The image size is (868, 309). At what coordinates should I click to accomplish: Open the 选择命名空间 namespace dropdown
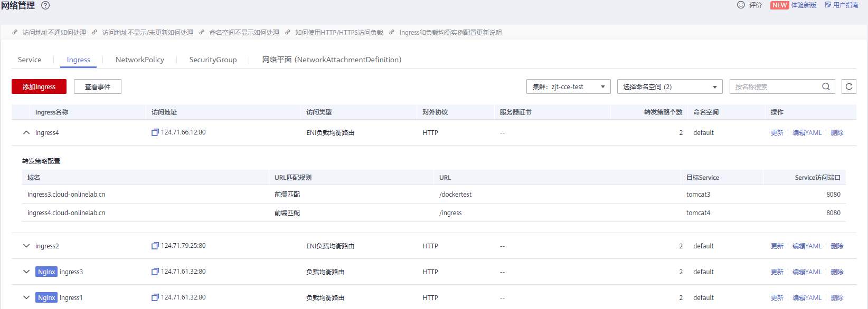click(669, 86)
